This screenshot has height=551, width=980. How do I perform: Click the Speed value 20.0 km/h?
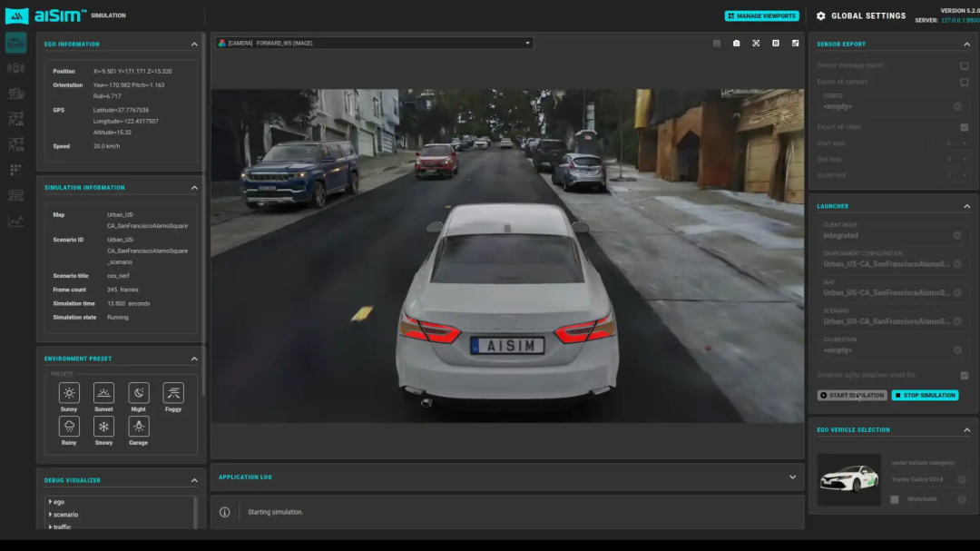pos(106,146)
